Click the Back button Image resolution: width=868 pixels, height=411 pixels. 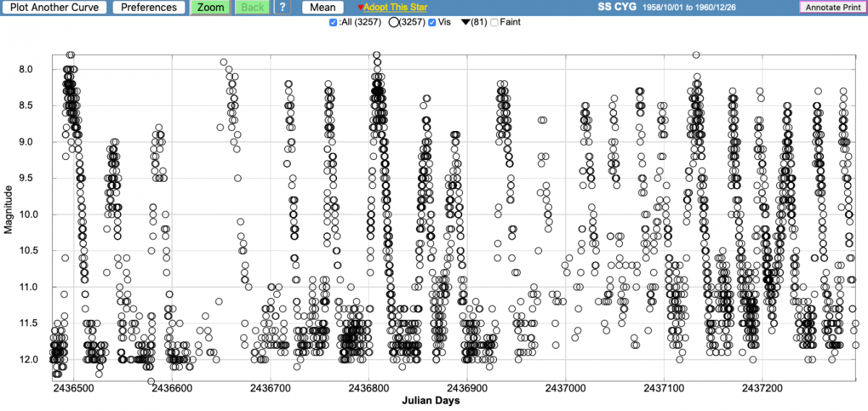tap(252, 7)
